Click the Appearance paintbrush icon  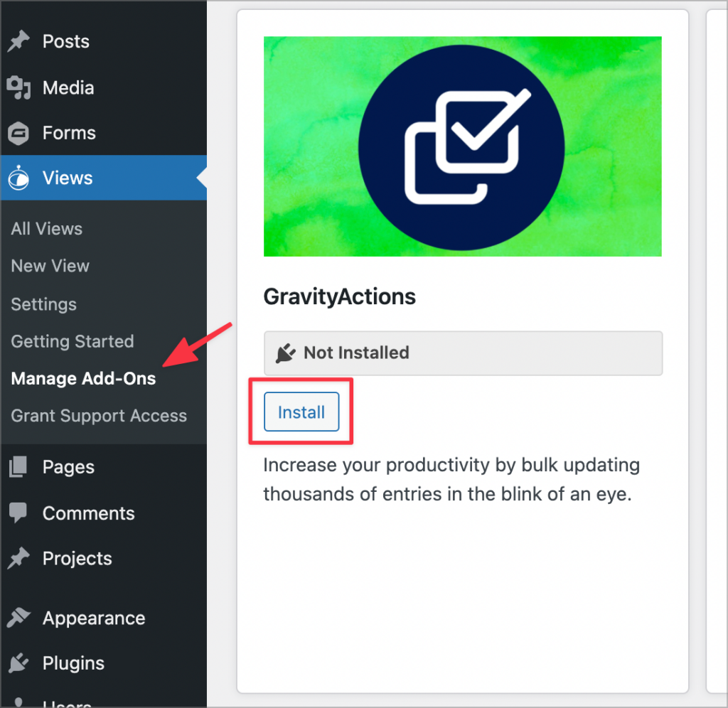pyautogui.click(x=18, y=618)
